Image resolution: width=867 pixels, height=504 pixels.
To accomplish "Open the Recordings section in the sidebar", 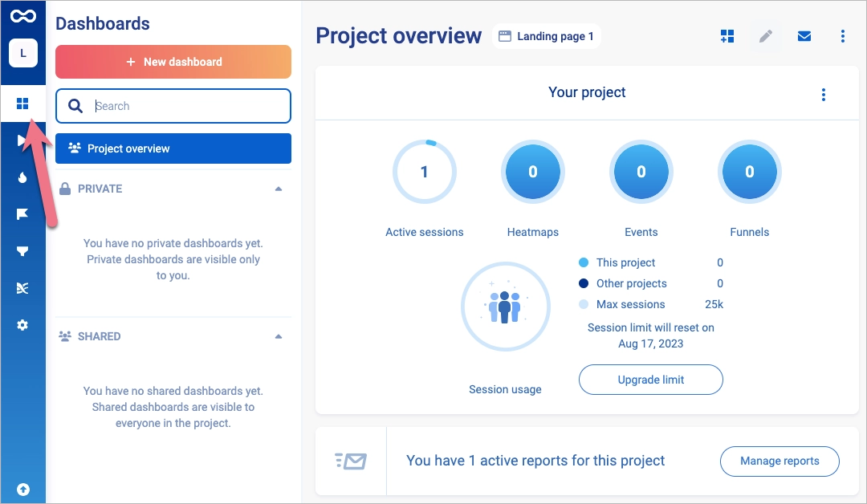I will (22, 140).
